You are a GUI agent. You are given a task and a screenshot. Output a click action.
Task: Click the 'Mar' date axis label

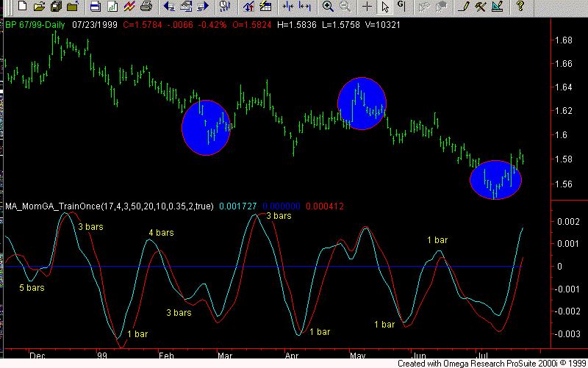coord(225,356)
